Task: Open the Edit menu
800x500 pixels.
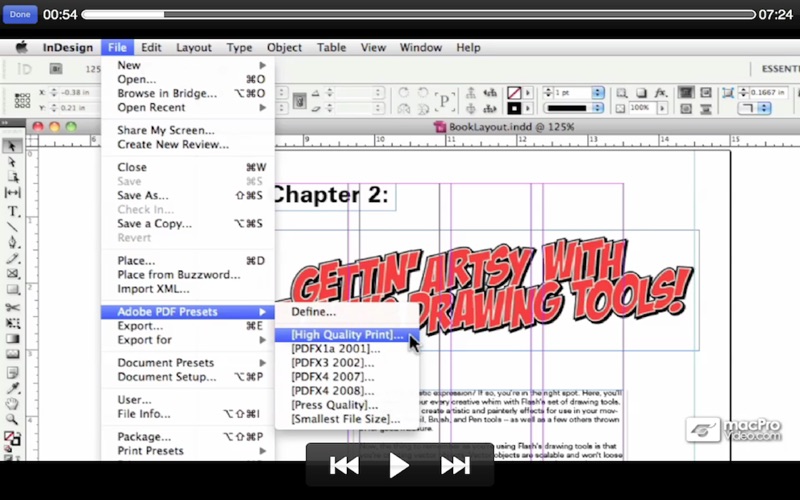Action: (151, 47)
